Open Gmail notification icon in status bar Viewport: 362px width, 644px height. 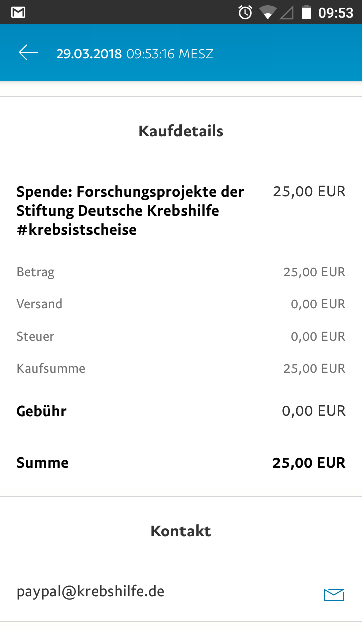[x=18, y=13]
